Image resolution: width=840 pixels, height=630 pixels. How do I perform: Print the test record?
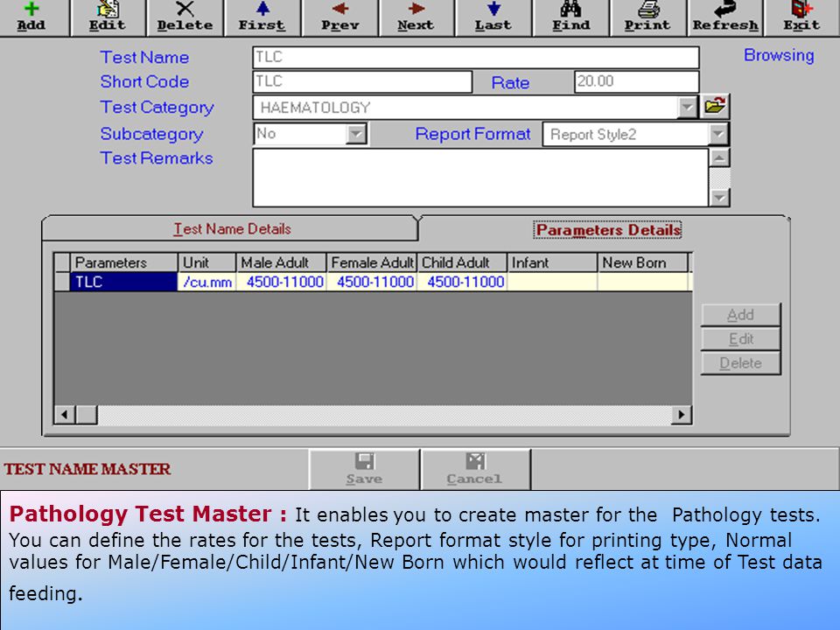(647, 17)
